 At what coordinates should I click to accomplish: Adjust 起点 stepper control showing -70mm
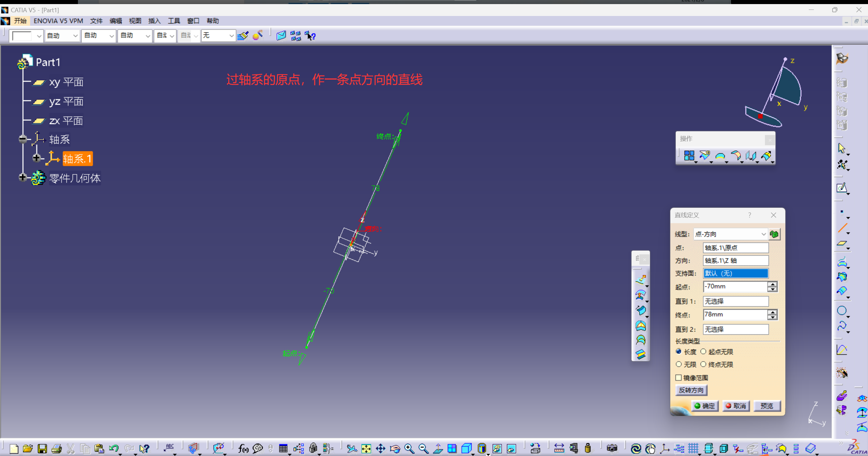coord(774,286)
